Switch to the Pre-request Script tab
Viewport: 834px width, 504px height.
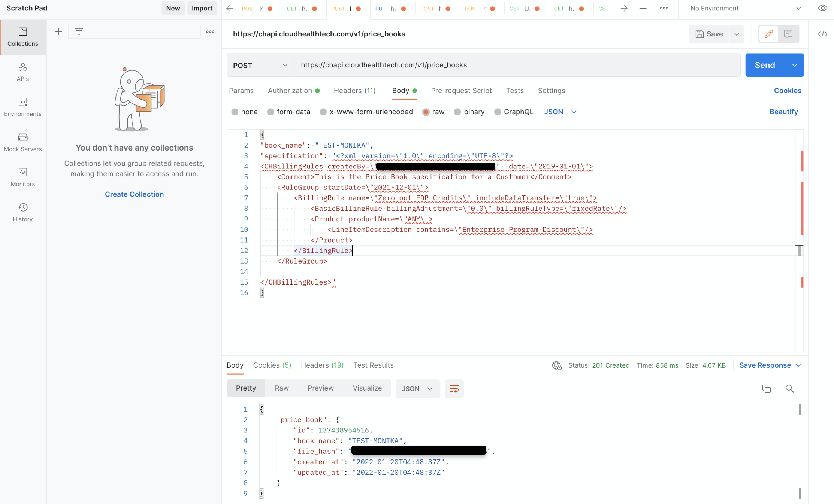tap(461, 91)
